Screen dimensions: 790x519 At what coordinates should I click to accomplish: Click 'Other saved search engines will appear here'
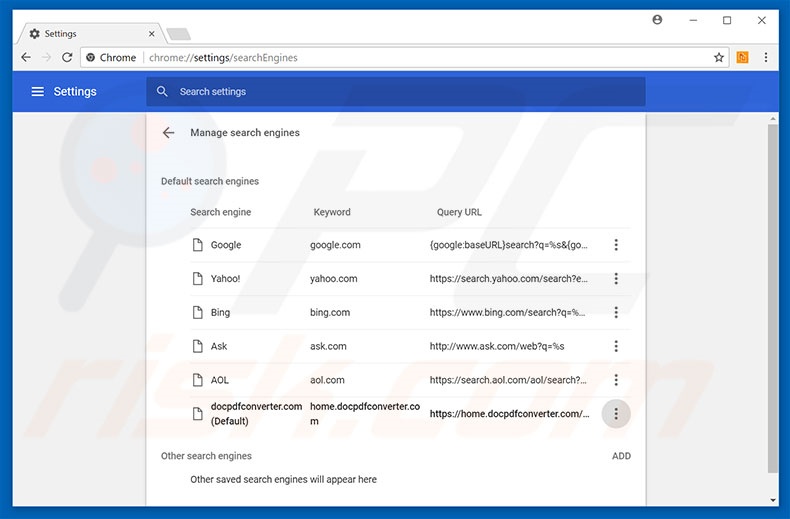tap(283, 479)
